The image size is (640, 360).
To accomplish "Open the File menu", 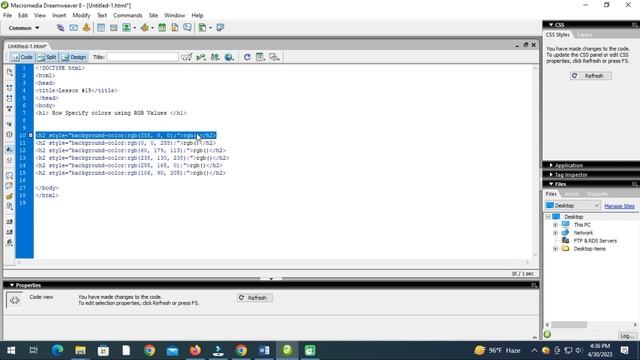I will [7, 15].
